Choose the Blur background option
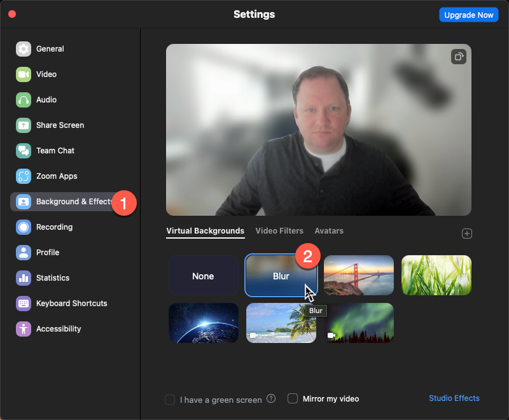This screenshot has height=420, width=509. click(x=281, y=276)
